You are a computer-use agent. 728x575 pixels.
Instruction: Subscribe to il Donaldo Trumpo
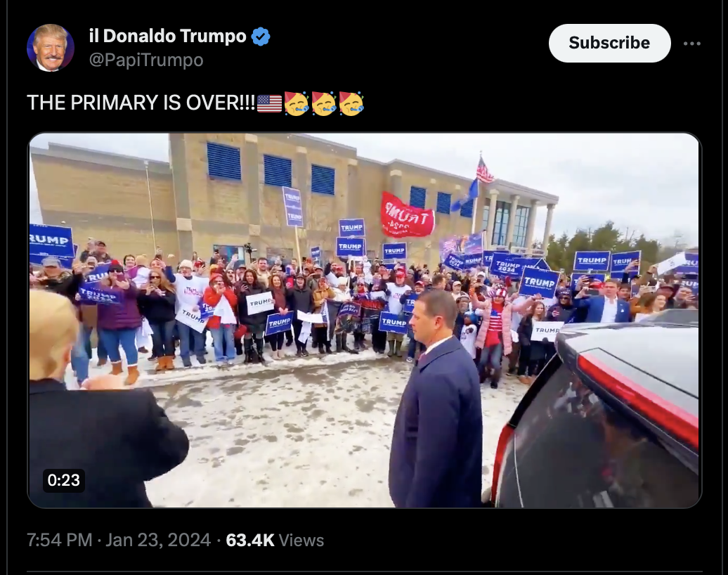[609, 43]
